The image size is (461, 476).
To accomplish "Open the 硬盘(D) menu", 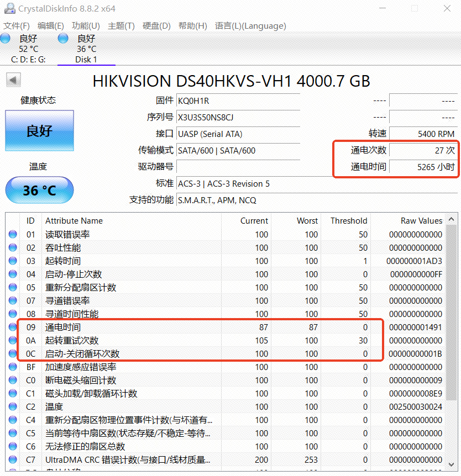I will (x=156, y=26).
